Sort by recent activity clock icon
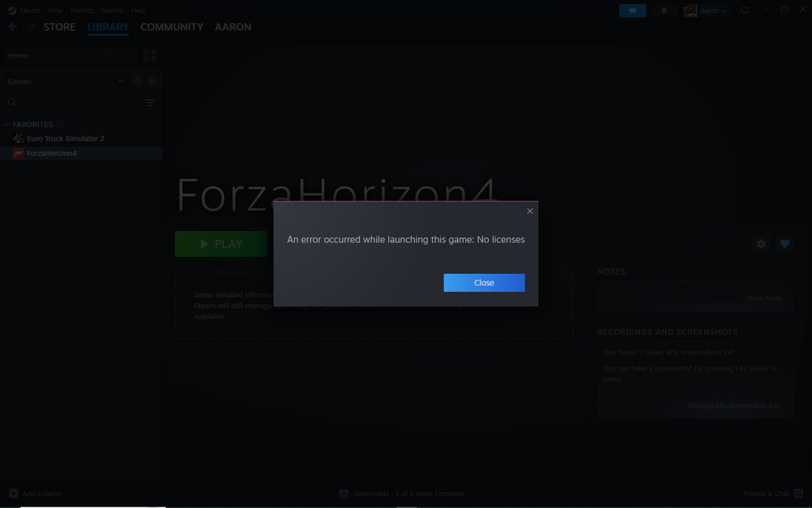This screenshot has height=508, width=812. [138, 81]
